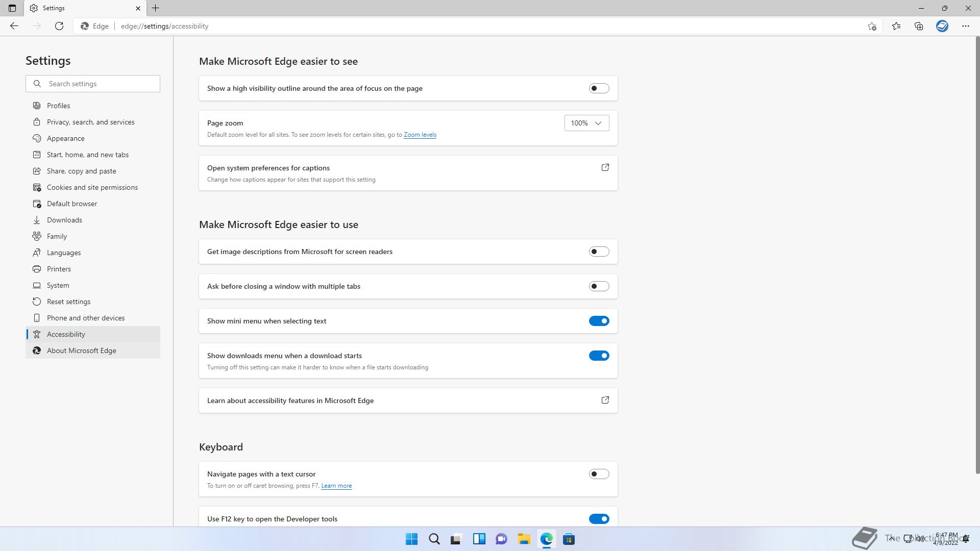Go to System settings

point(93,285)
